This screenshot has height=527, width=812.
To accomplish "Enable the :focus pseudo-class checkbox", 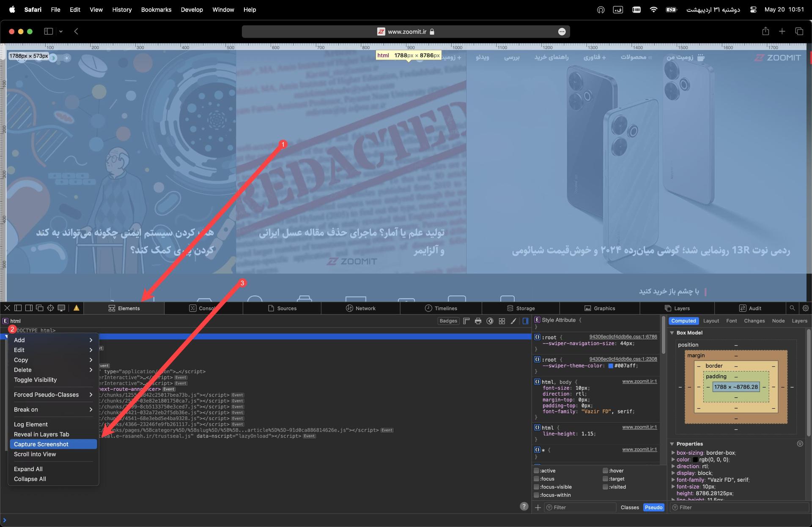I will click(x=537, y=479).
